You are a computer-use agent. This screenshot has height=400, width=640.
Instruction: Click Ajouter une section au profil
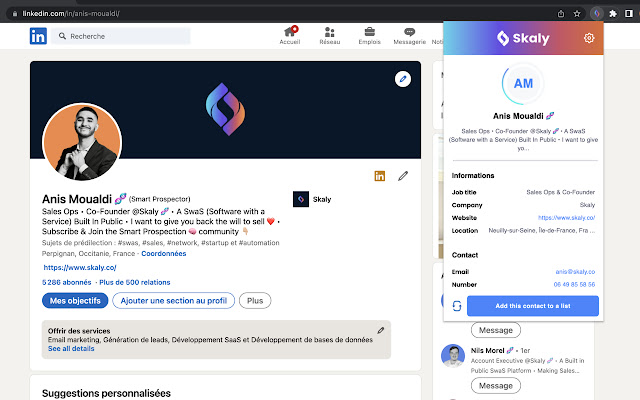point(173,301)
